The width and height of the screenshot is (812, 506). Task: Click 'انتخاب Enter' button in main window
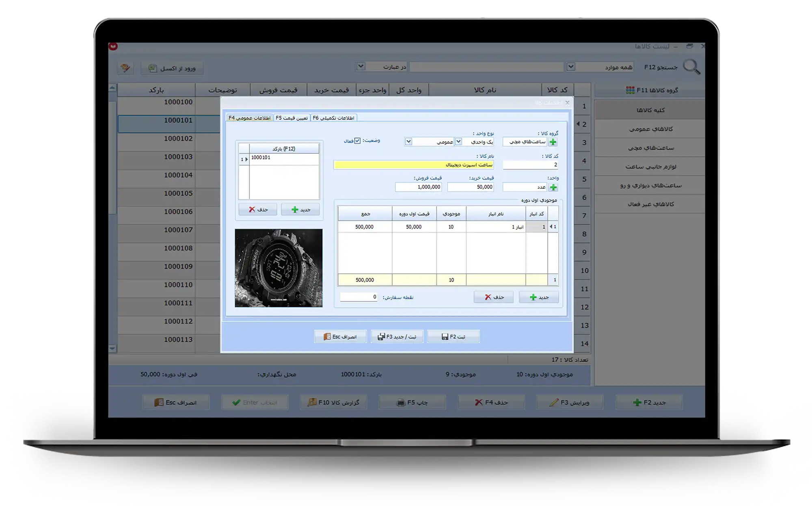click(255, 403)
